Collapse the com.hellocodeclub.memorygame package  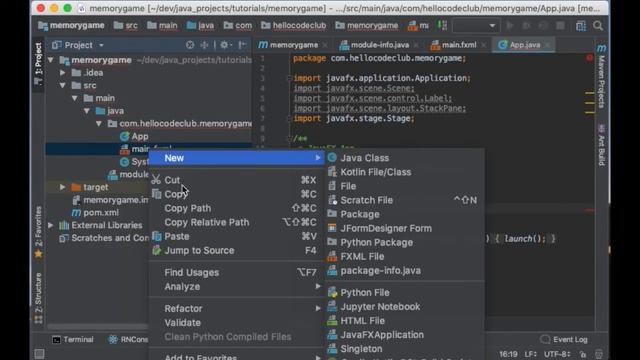99,124
